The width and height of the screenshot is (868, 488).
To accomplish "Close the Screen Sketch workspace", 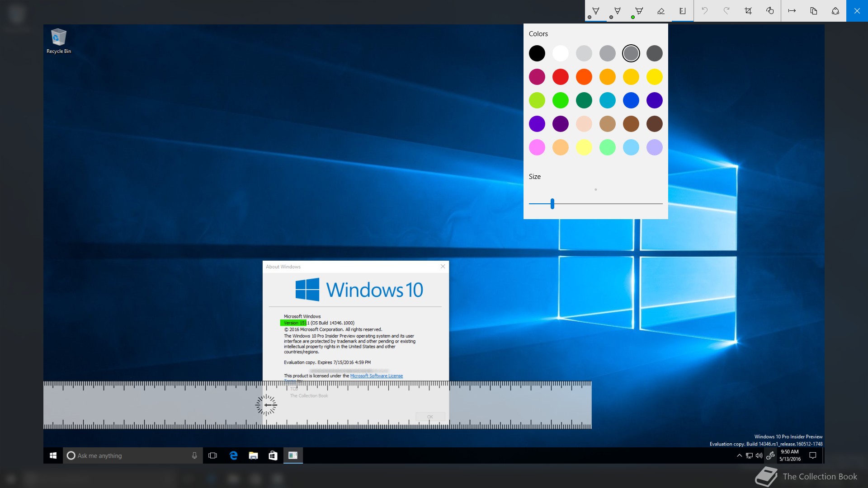I will coord(857,11).
